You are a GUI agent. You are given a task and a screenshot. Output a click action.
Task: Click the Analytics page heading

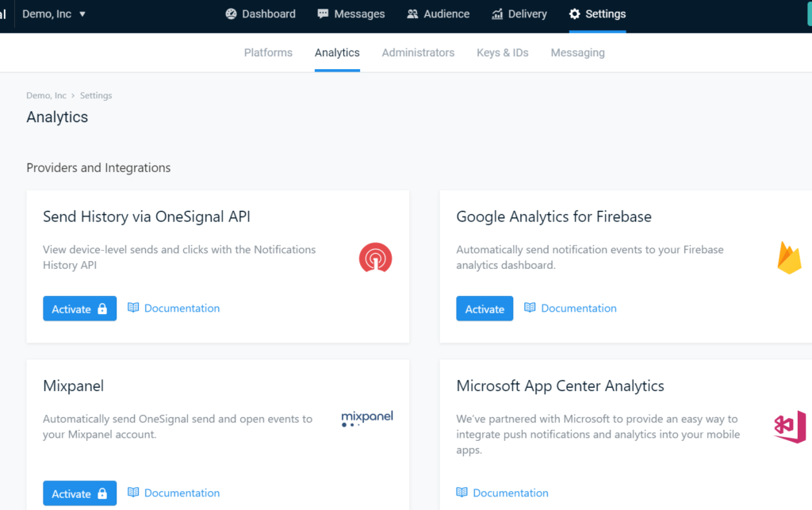point(57,117)
